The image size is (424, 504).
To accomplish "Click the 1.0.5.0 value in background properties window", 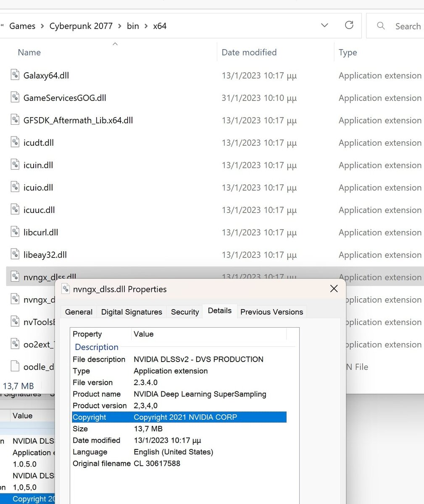I will click(24, 464).
